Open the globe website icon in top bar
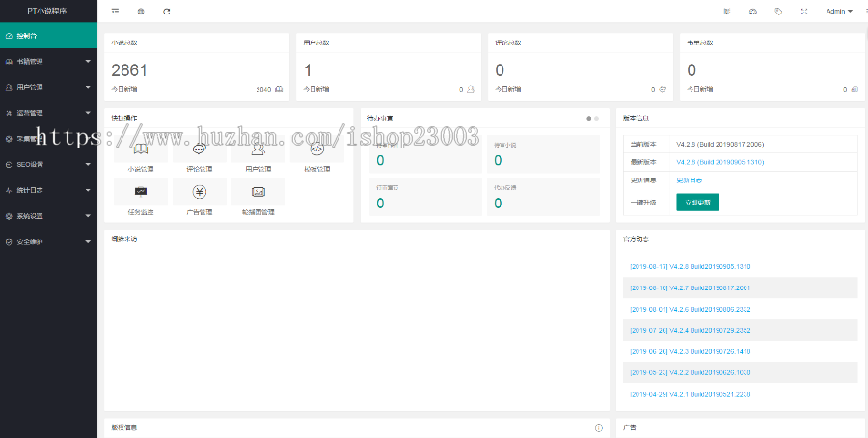 [141, 11]
